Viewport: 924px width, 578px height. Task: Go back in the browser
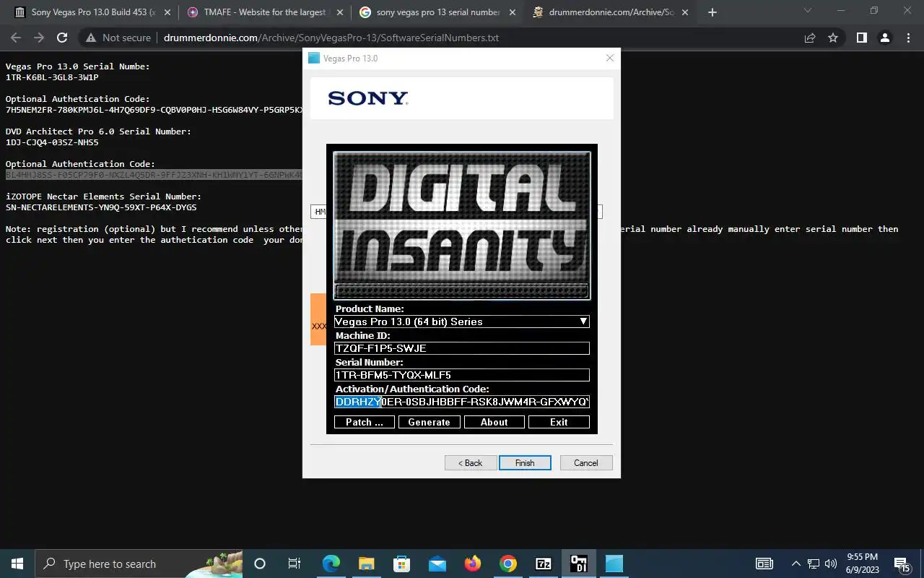click(16, 38)
